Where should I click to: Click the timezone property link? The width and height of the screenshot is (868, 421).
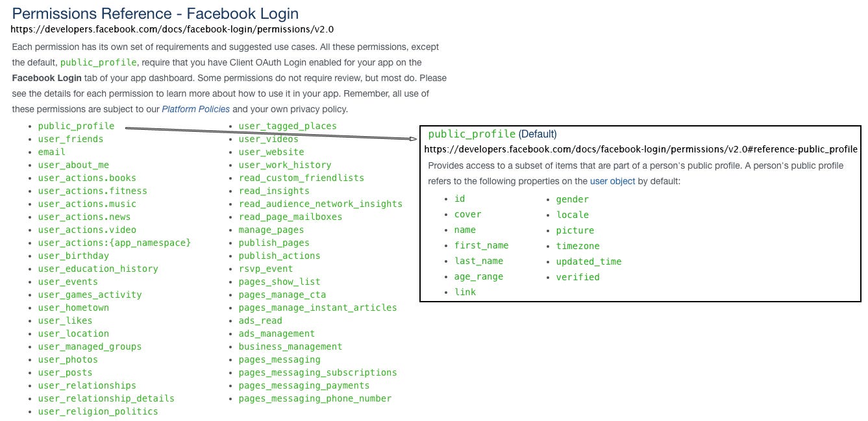coord(578,246)
